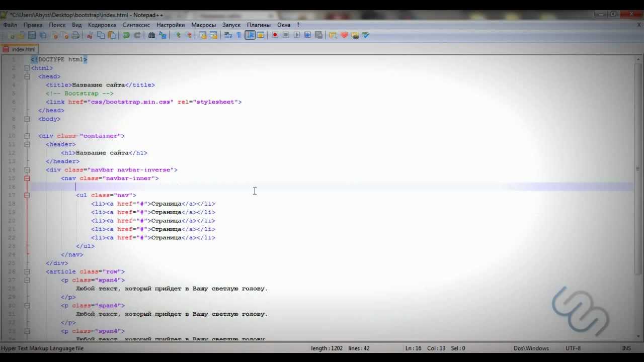The height and width of the screenshot is (362, 644).
Task: Collapse the div container fold on line 10
Action: click(x=27, y=136)
